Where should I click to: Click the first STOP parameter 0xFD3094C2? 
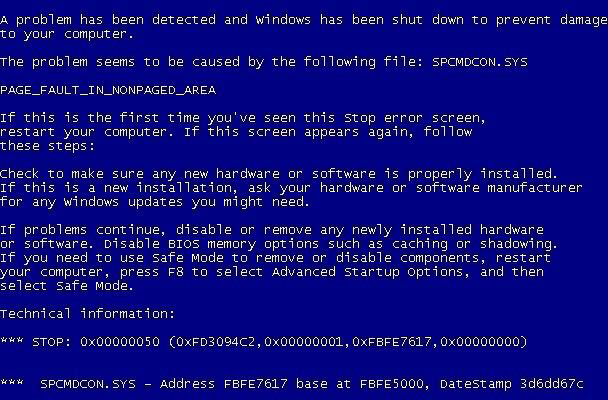[216, 341]
